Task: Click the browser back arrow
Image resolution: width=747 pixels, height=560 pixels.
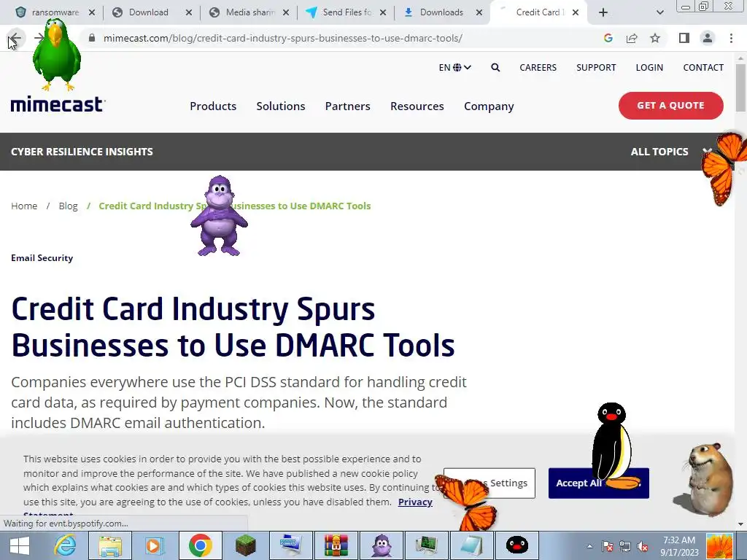Action: [15, 38]
